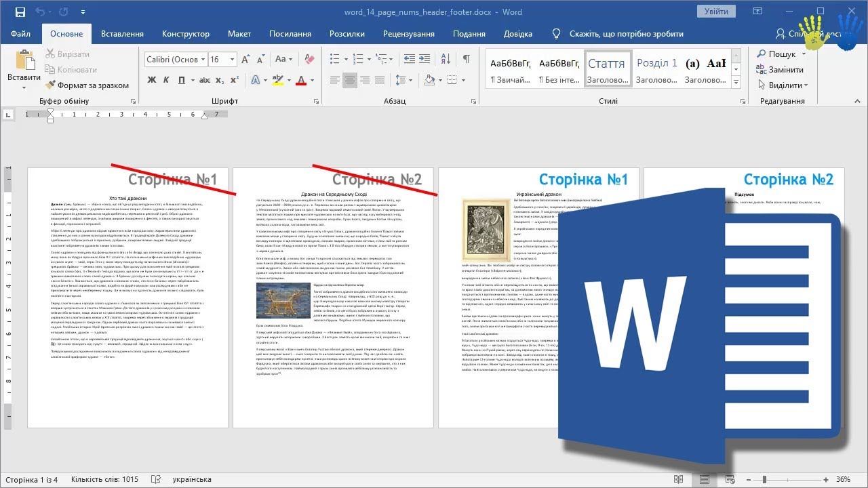
Task: Toggle bold formatting (Ж)
Action: tap(151, 80)
